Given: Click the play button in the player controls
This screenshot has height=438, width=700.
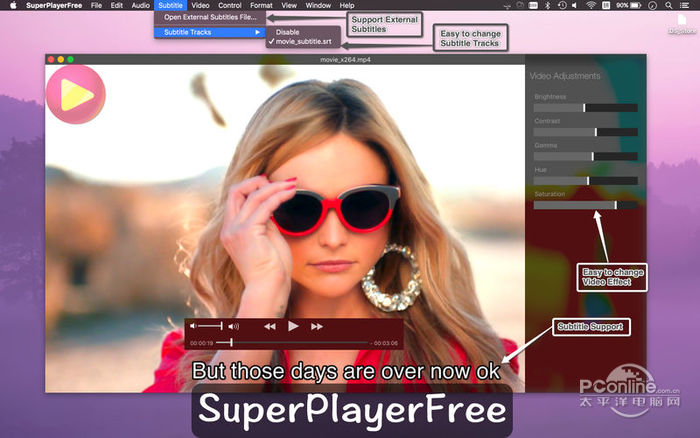Looking at the screenshot, I should coord(293,326).
